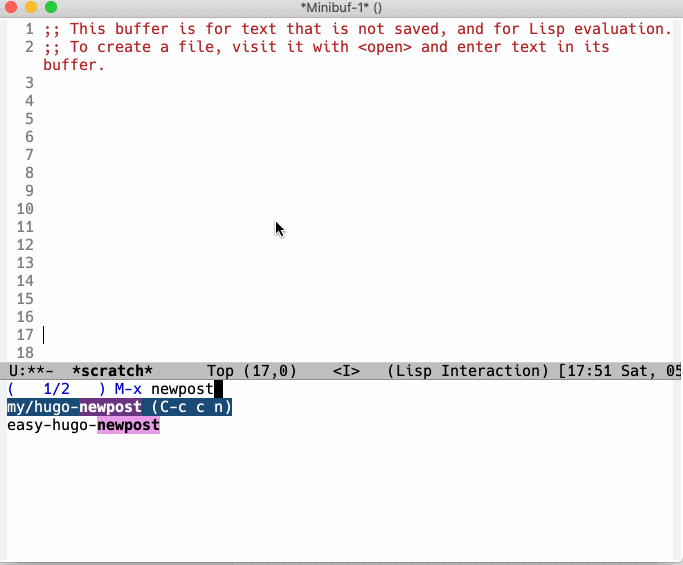Click the word <open> in comment line 2
Image resolution: width=683 pixels, height=565 pixels.
(x=385, y=47)
